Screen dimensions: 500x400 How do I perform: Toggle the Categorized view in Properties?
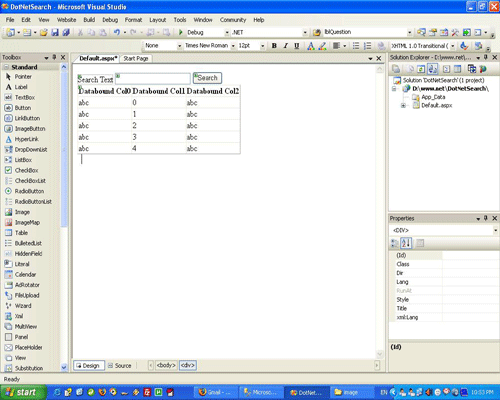[x=394, y=243]
